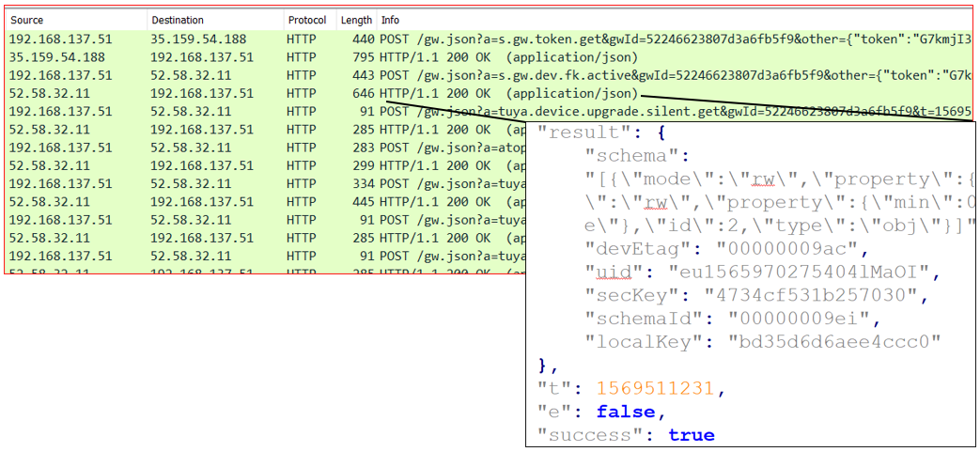Image resolution: width=980 pixels, height=452 pixels.
Task: Select the POST s.gw.token.get packet row
Action: point(490,39)
